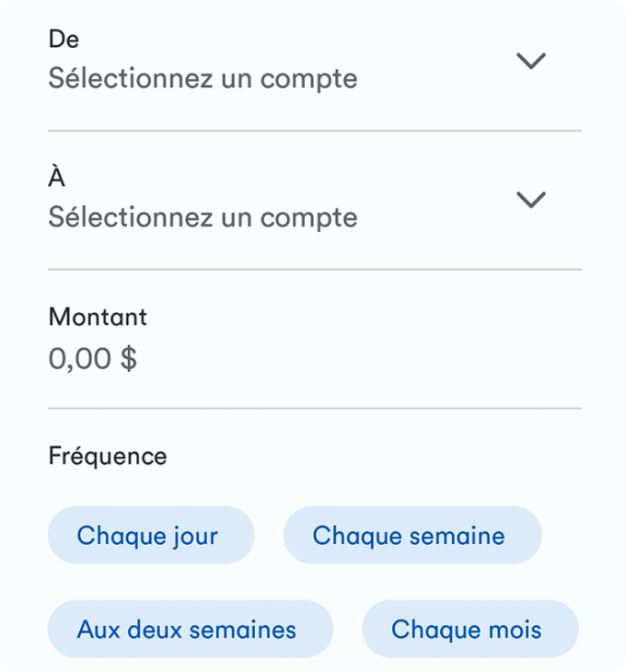Viewport: 626px width, 672px height.
Task: Select the "Chaque semaine" frequency chip
Action: [x=412, y=535]
